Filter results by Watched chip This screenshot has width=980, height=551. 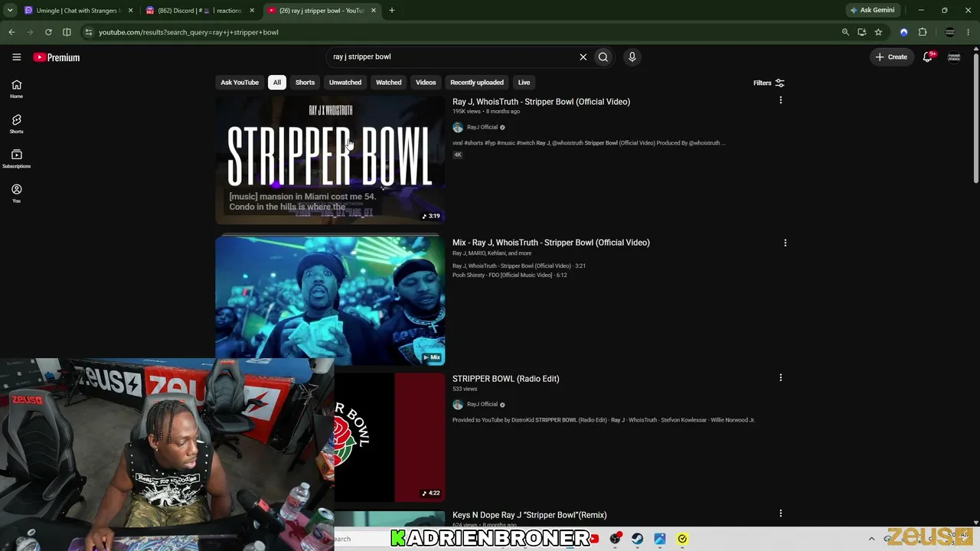tap(388, 83)
